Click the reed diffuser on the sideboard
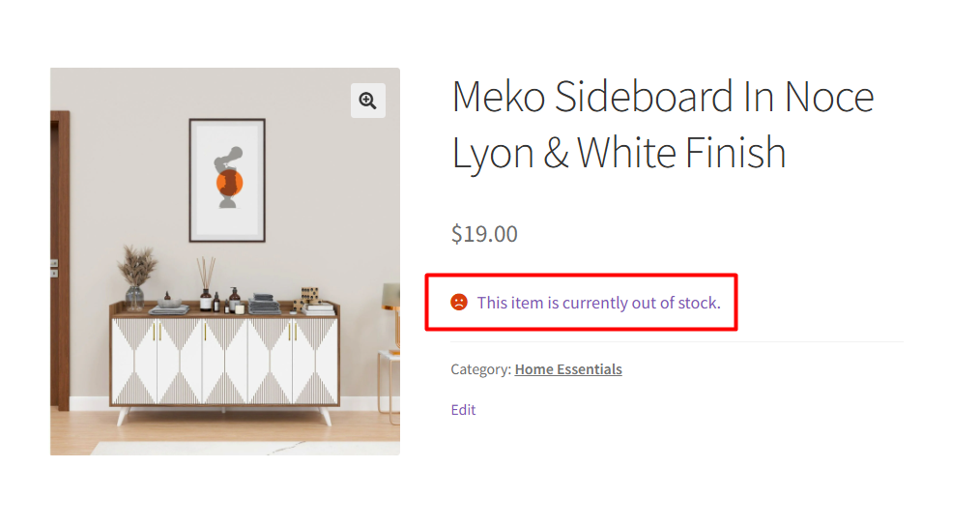Screen dimensions: 980x526 pos(206,285)
